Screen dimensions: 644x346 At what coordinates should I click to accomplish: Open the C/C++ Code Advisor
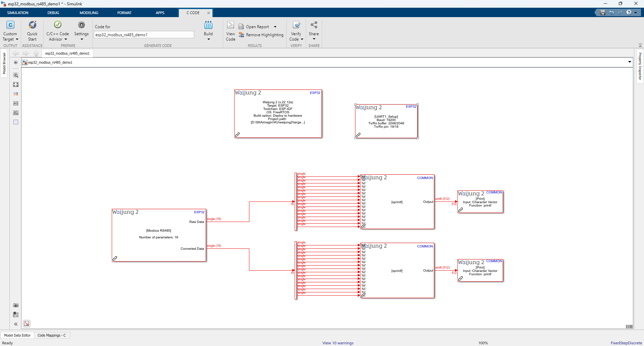click(x=57, y=31)
